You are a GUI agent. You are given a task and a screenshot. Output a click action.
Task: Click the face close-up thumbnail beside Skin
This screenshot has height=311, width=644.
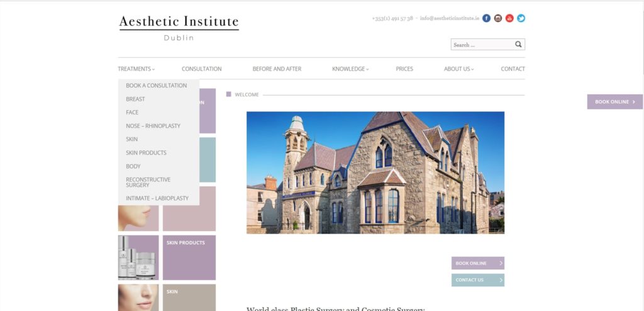pyautogui.click(x=138, y=297)
